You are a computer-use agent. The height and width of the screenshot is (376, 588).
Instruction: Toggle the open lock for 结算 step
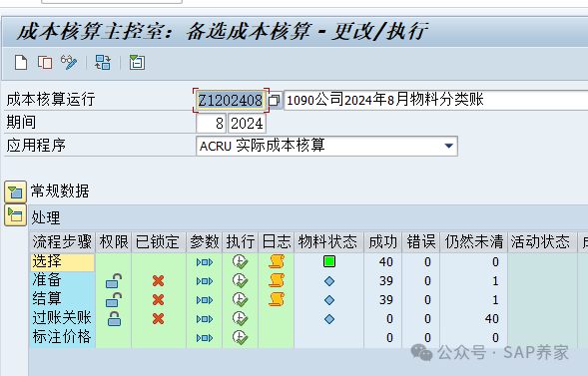(x=114, y=299)
